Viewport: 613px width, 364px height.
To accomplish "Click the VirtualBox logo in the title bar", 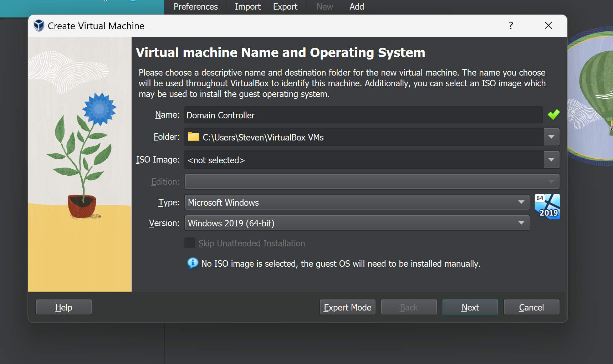I will [x=39, y=26].
